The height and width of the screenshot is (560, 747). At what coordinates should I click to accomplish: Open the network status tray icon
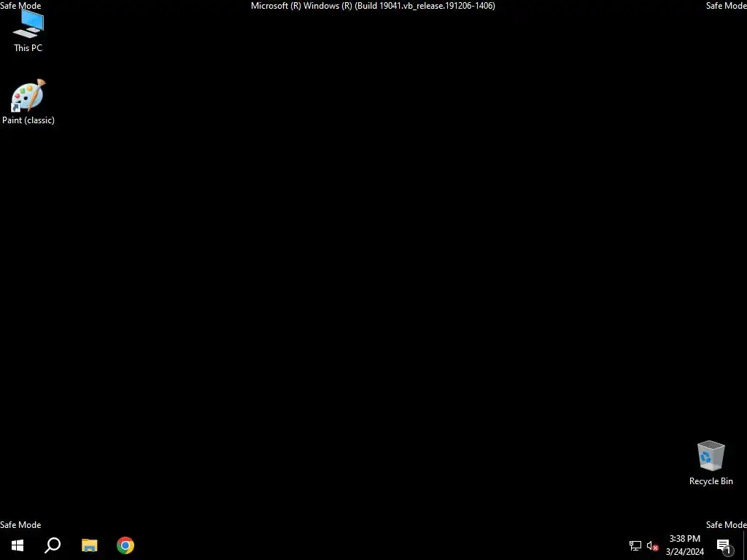coord(635,545)
